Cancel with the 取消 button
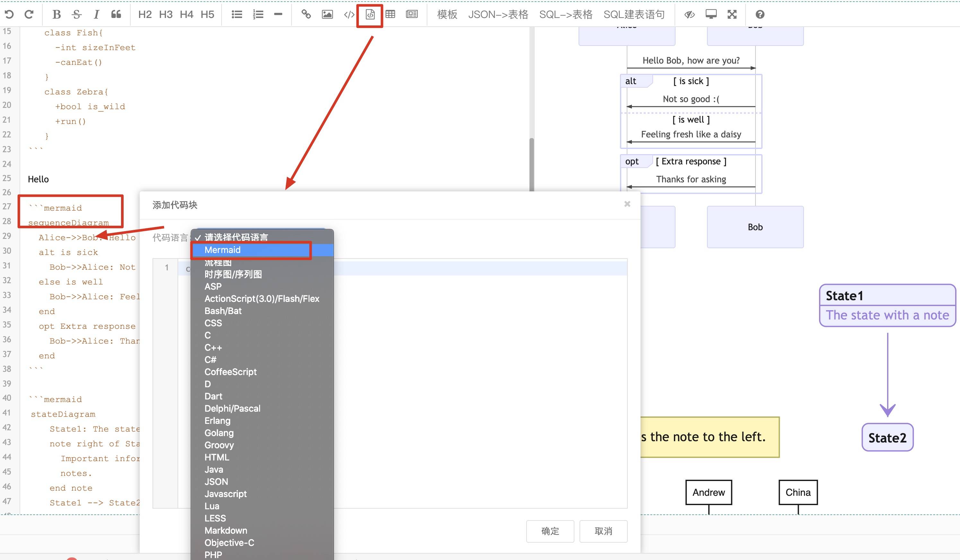 [x=603, y=531]
